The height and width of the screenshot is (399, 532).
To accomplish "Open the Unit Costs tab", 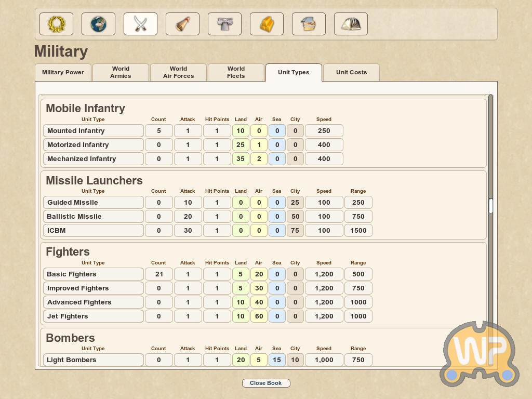I will coord(351,73).
